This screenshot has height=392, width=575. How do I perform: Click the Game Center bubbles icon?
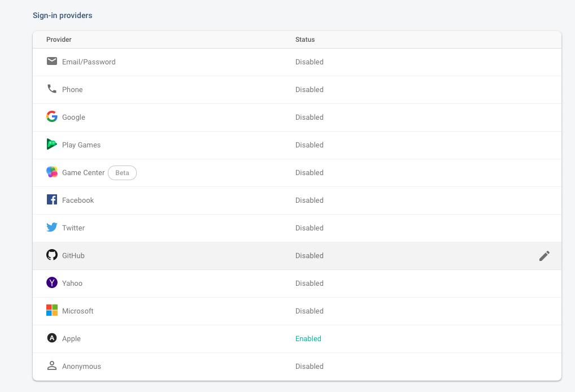coord(52,172)
